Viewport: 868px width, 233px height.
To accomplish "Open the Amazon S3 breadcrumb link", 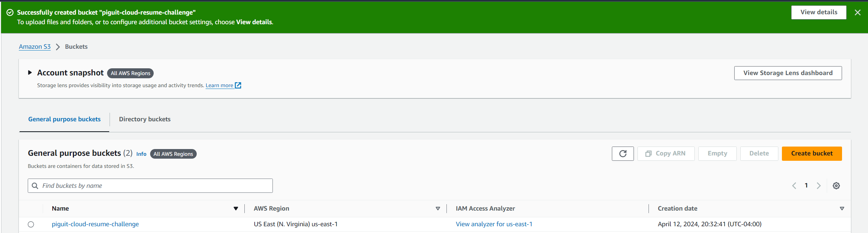I will 35,47.
